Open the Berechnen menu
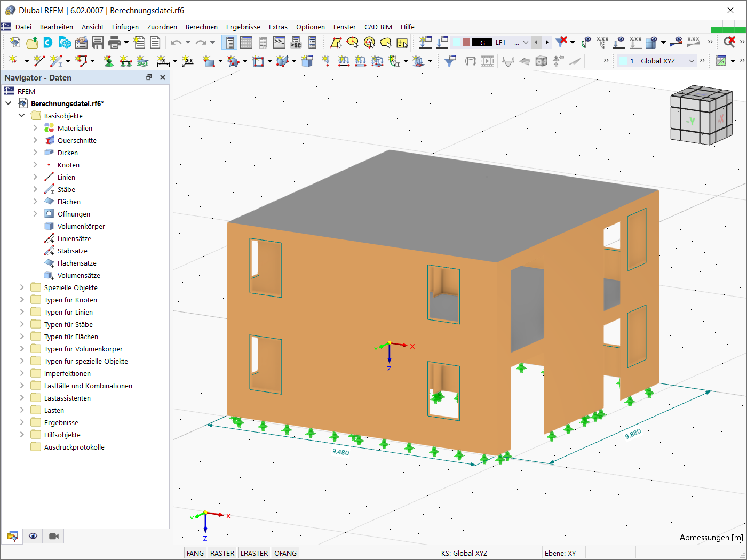This screenshot has height=560, width=747. tap(202, 27)
